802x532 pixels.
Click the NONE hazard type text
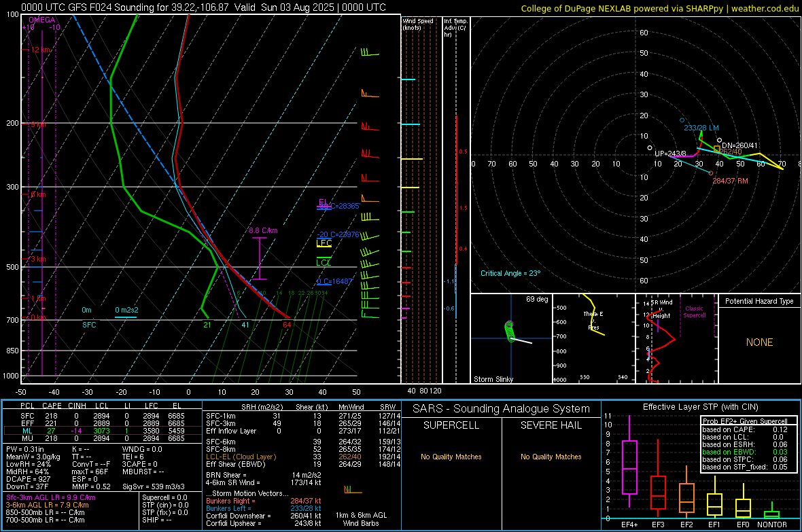tap(760, 342)
